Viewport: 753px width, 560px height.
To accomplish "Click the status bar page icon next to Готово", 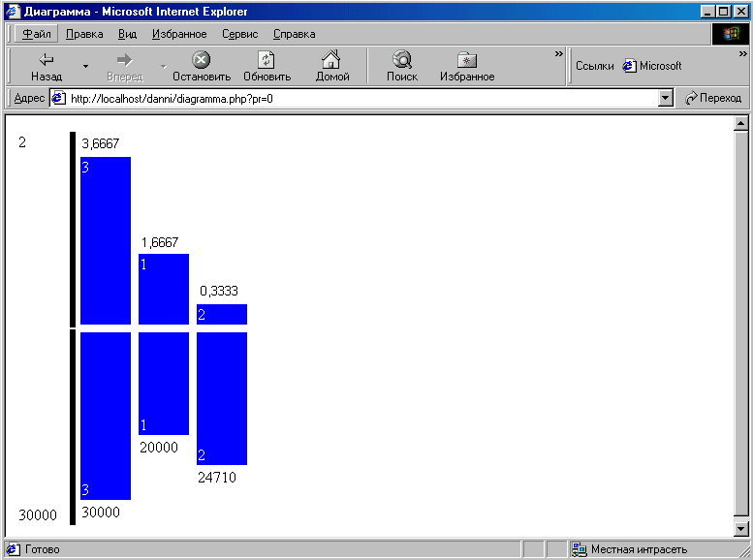I will (x=13, y=549).
